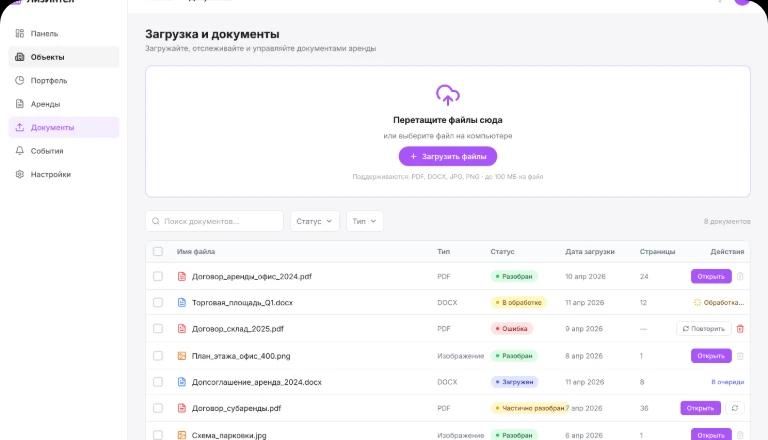Click trash icon for Договор_аренды_офис_2024.pdf row

(x=740, y=276)
